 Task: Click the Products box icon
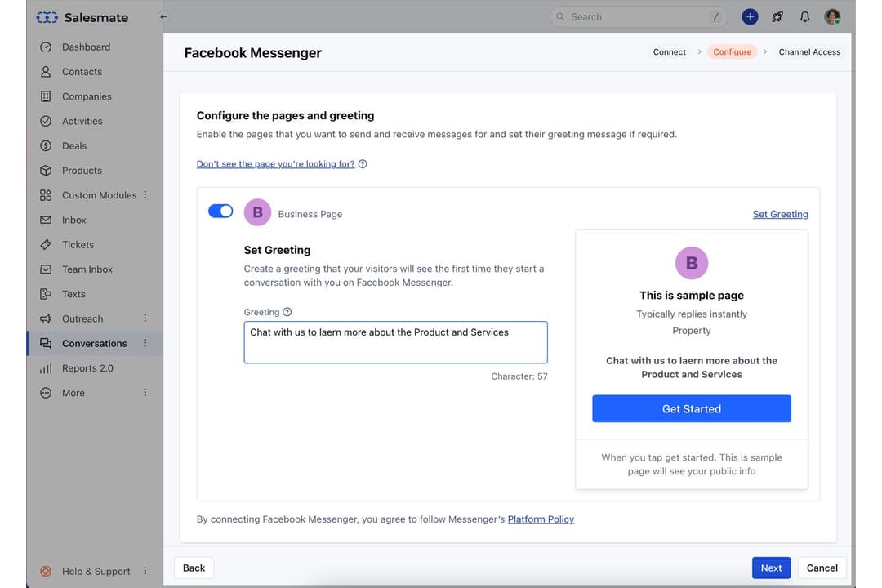[x=46, y=171]
